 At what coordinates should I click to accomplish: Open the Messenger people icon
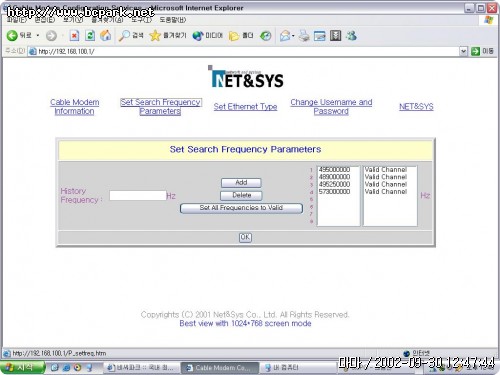(x=351, y=35)
